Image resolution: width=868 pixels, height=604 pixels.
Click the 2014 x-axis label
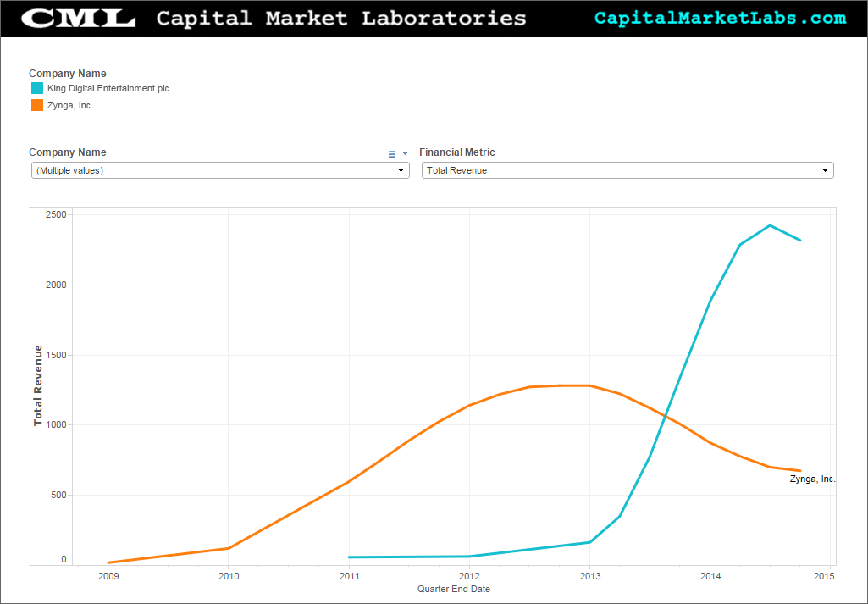coord(710,576)
